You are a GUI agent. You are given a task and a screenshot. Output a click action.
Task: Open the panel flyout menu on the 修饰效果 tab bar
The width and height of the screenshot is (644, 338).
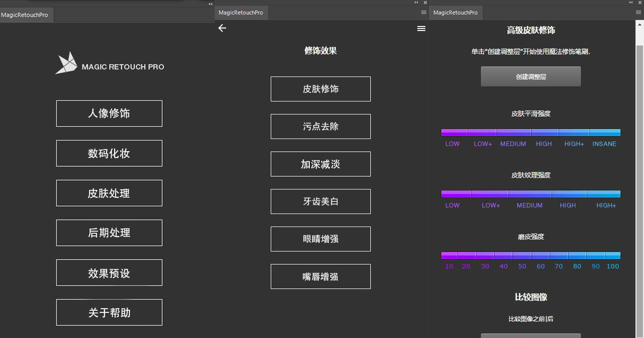coord(423,12)
